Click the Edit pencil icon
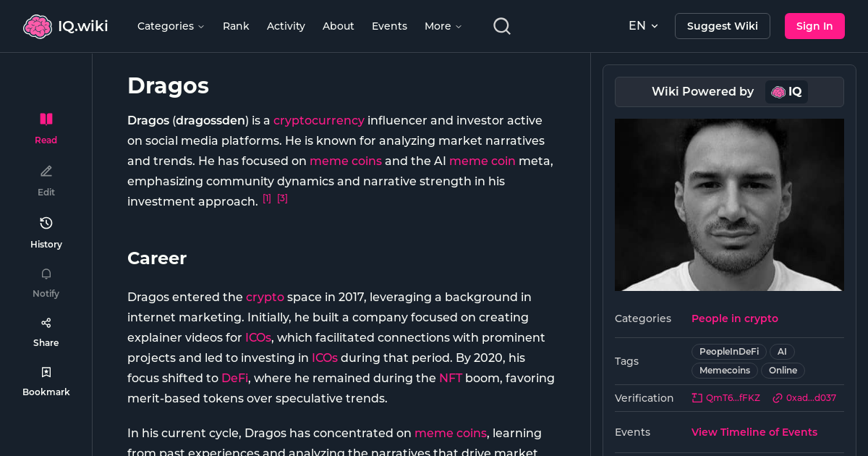This screenshot has width=868, height=456. pos(46,171)
